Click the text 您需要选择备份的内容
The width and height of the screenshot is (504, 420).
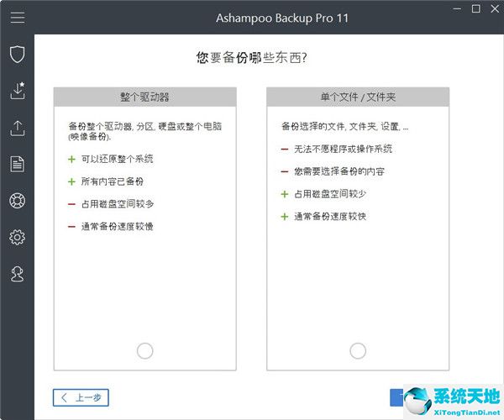339,171
